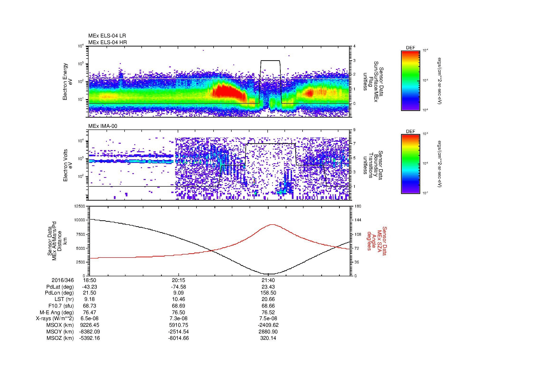The height and width of the screenshot is (392, 555).
Task: Click the 'MSOX (km)' row label
Action: 61,325
